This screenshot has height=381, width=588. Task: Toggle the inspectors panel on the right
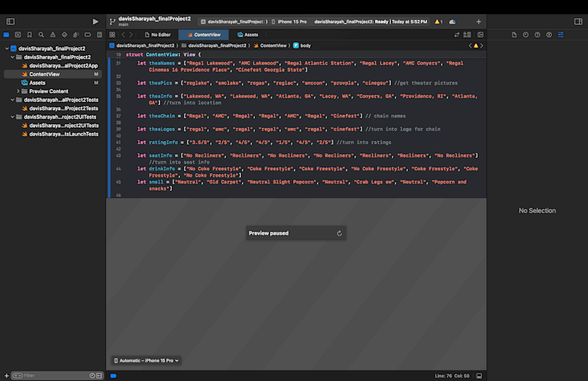tap(578, 22)
